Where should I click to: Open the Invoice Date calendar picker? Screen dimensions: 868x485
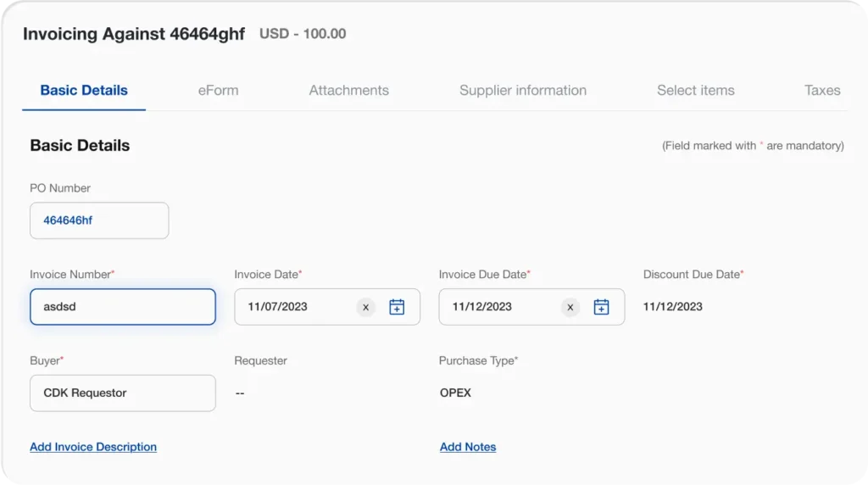397,307
